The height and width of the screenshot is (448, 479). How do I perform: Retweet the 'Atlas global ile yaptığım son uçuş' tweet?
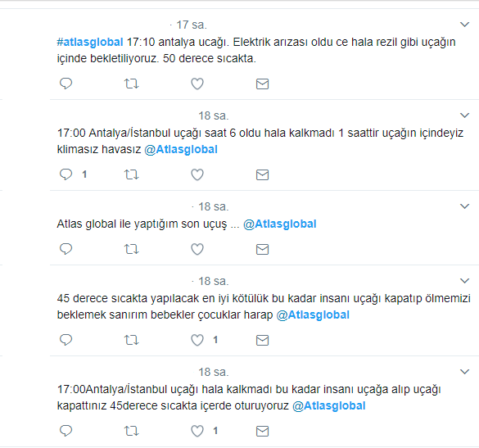(x=131, y=249)
